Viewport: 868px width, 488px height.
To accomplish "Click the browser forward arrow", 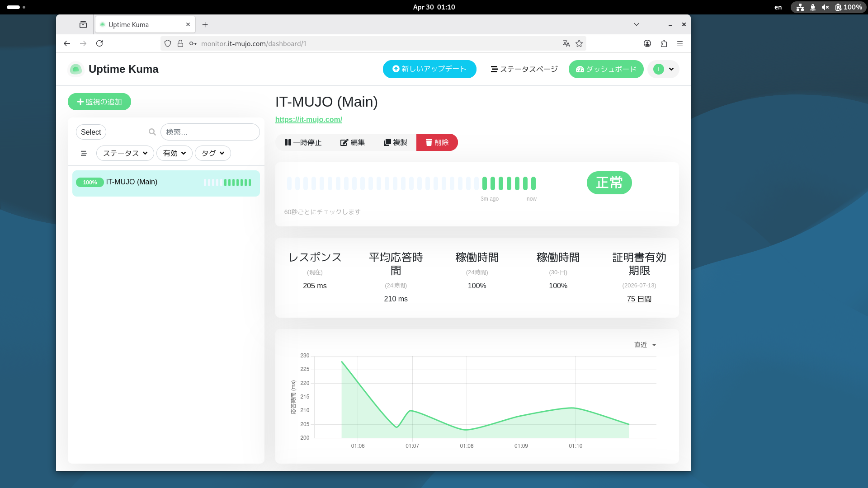I will [x=83, y=43].
